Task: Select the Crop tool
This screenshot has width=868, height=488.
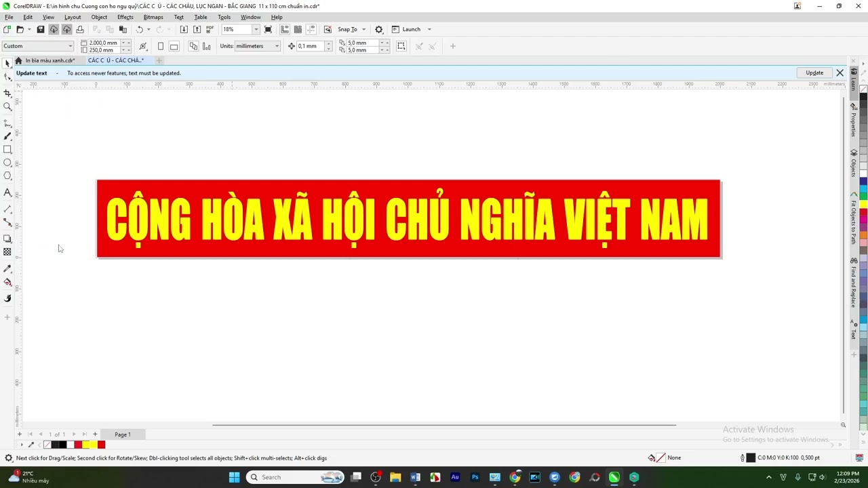Action: (x=7, y=93)
